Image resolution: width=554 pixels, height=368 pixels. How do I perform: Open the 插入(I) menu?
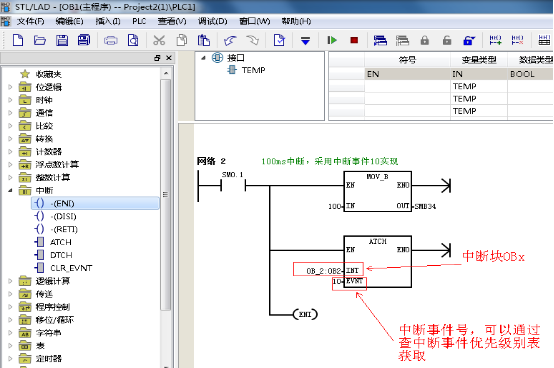point(108,22)
